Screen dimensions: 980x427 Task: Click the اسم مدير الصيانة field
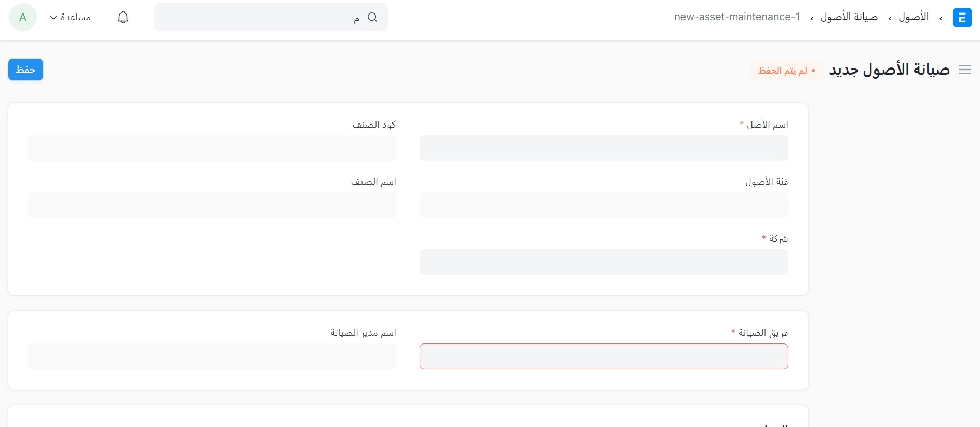(212, 356)
